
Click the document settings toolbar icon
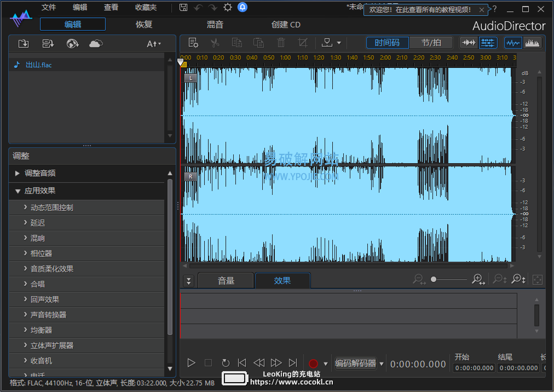(x=193, y=43)
